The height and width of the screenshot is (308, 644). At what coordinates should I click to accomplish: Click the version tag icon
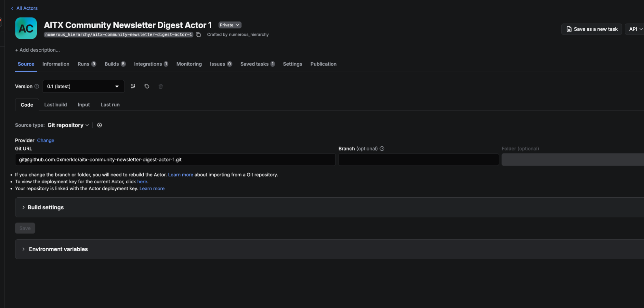point(147,86)
